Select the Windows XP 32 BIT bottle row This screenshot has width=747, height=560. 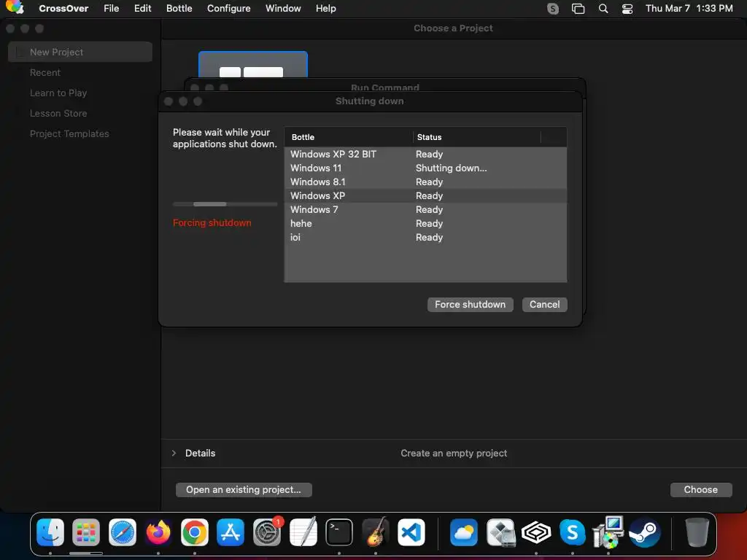coord(425,154)
